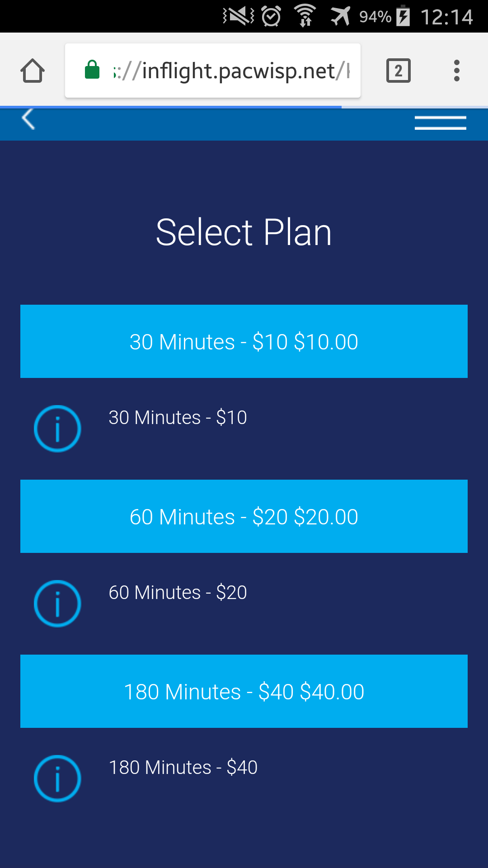Viewport: 488px width, 868px height.
Task: Go back using the page back chevron
Action: tap(28, 120)
